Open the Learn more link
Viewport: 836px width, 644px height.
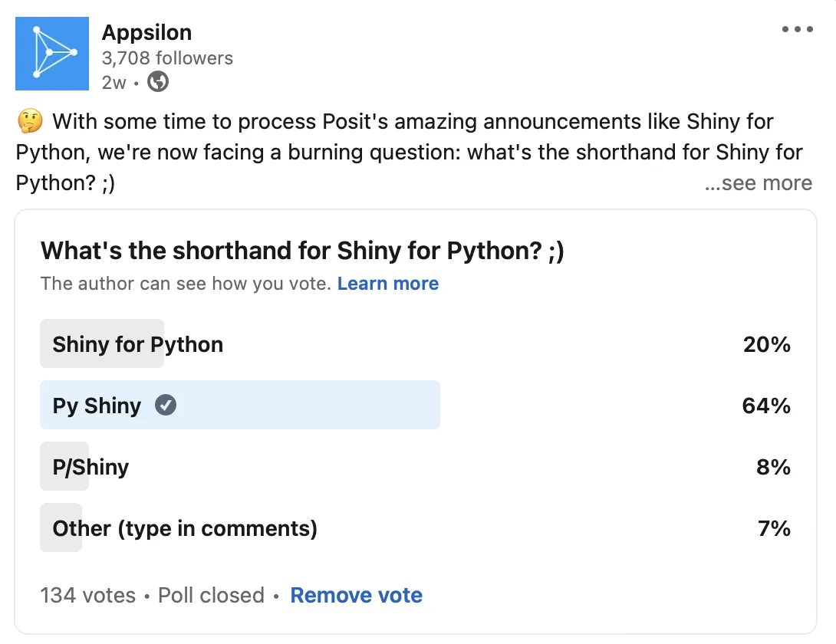pos(388,284)
